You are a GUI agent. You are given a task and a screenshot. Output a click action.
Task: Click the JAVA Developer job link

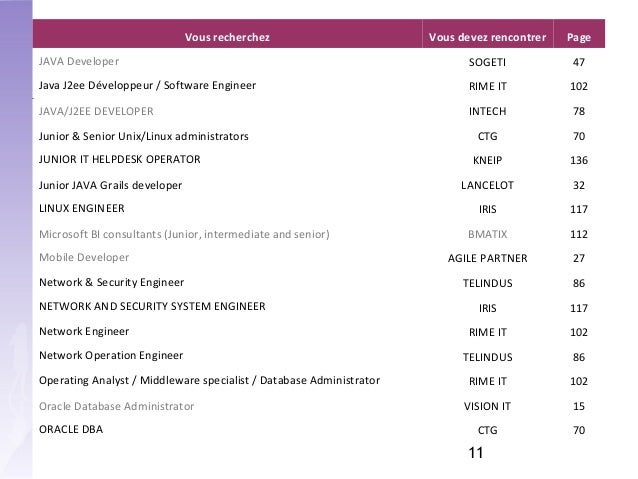78,62
